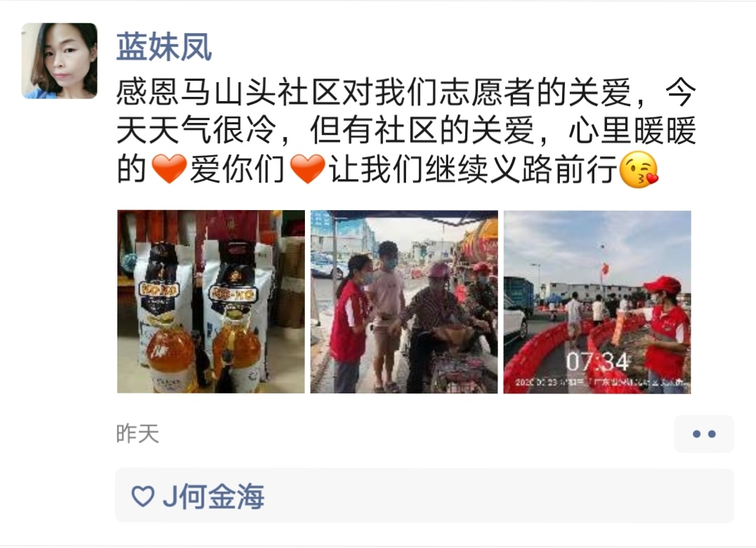Image resolution: width=756 pixels, height=548 pixels.
Task: Click the text line 天天气很冷，但有社区的关爱
Action: pyautogui.click(x=325, y=131)
